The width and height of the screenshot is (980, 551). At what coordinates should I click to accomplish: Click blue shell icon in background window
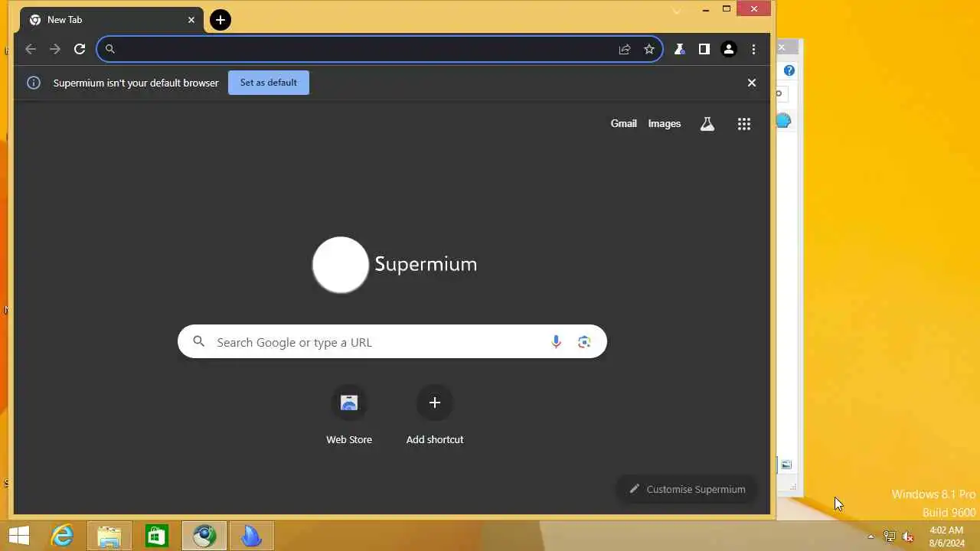784,121
